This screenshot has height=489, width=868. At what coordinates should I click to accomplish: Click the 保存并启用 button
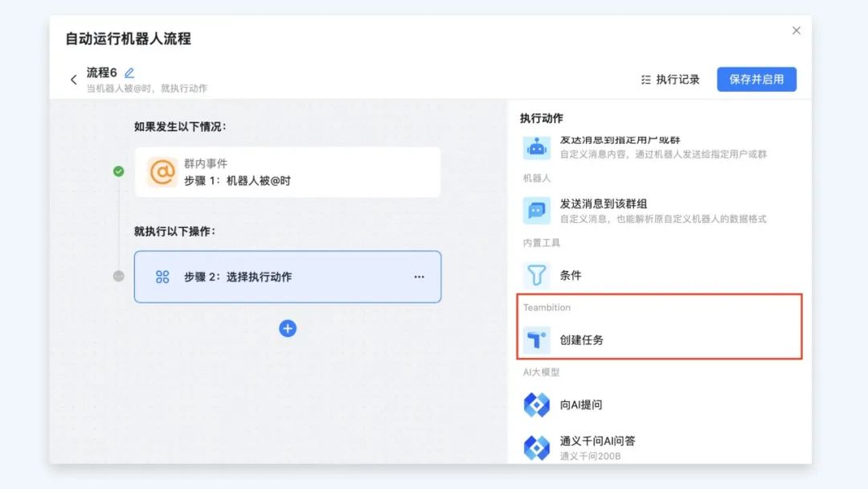pyautogui.click(x=756, y=80)
